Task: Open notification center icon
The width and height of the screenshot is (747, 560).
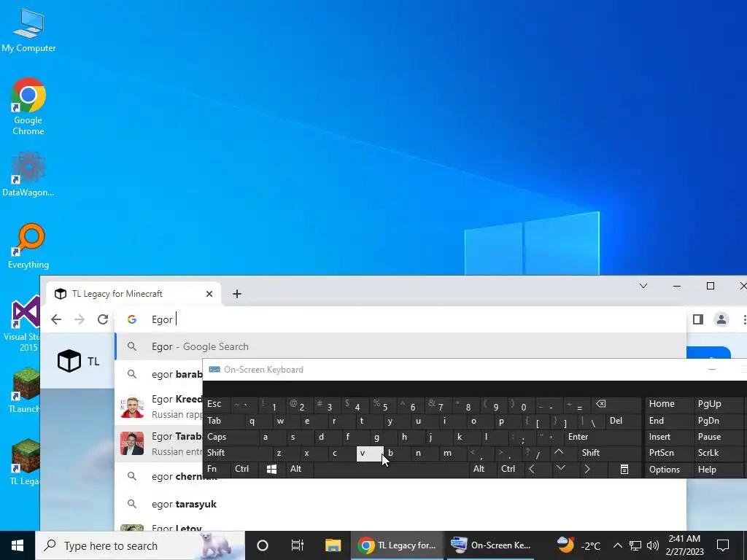Action: pos(723,545)
